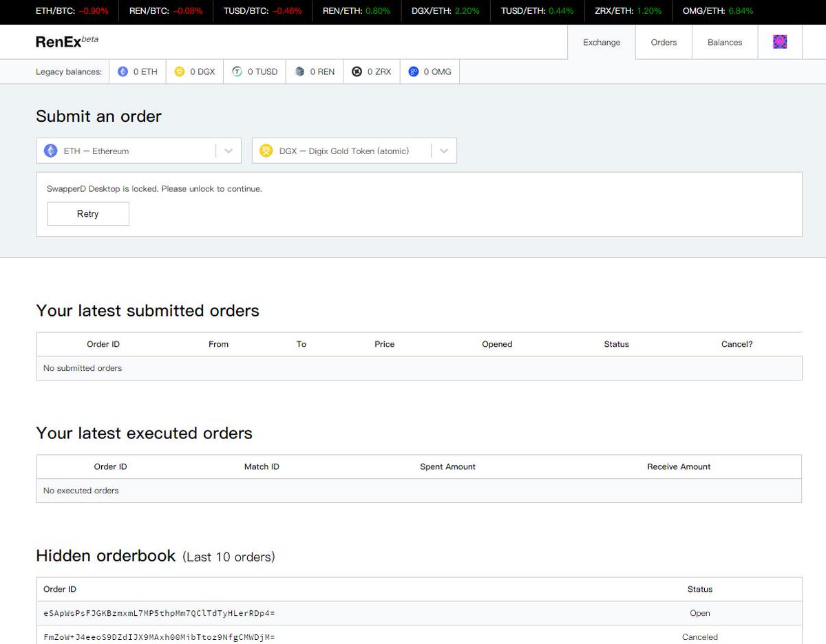
Task: Open the DGX — Digix Gold Token selector
Action: coord(354,151)
